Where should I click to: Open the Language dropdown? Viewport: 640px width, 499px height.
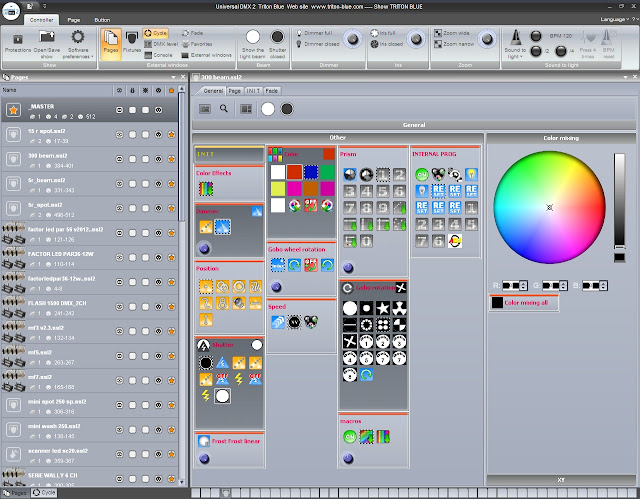(x=610, y=18)
